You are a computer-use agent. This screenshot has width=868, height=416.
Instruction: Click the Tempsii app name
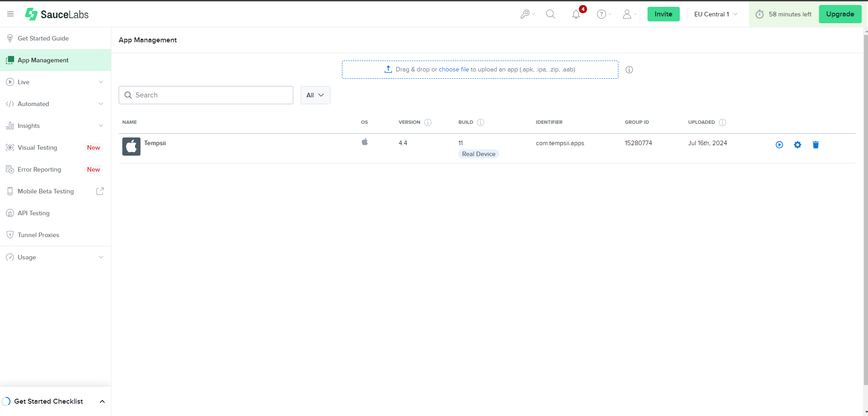pyautogui.click(x=155, y=143)
